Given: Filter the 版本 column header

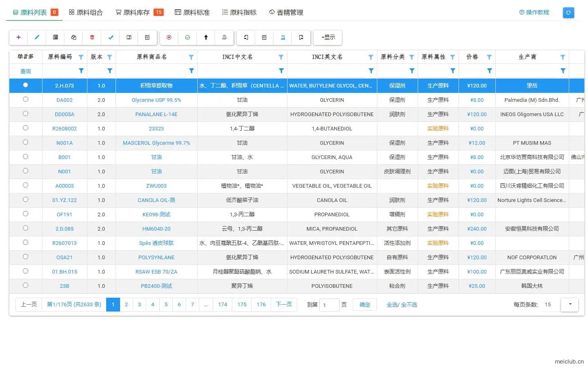Looking at the screenshot, I should [109, 57].
